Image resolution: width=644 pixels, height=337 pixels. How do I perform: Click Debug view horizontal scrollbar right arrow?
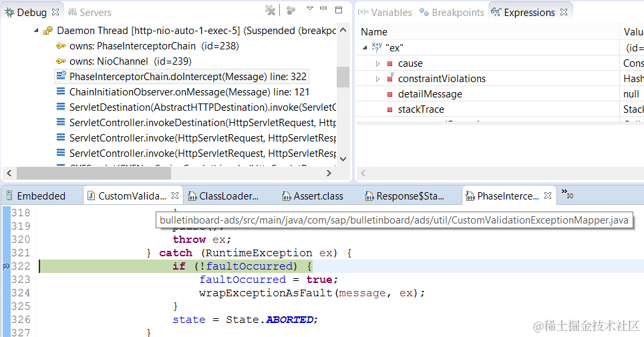pos(329,174)
